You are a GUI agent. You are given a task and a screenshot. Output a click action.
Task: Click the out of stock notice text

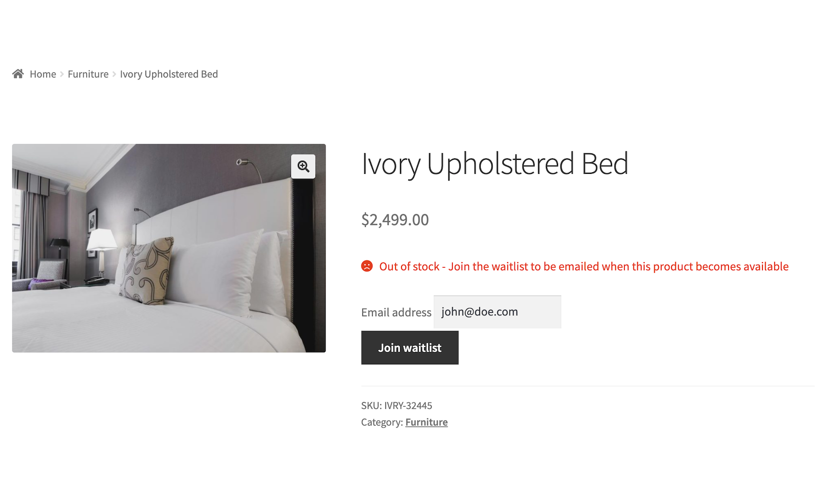pyautogui.click(x=583, y=267)
